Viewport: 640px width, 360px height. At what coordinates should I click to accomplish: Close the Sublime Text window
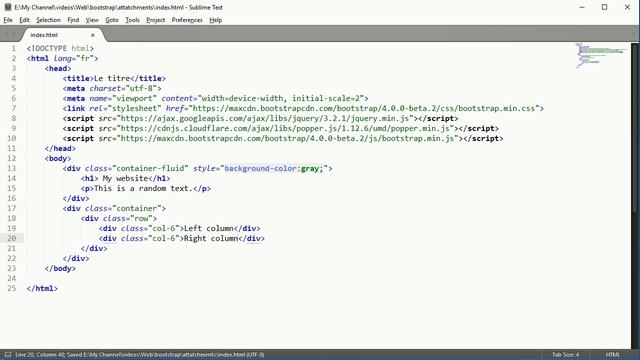pos(627,7)
